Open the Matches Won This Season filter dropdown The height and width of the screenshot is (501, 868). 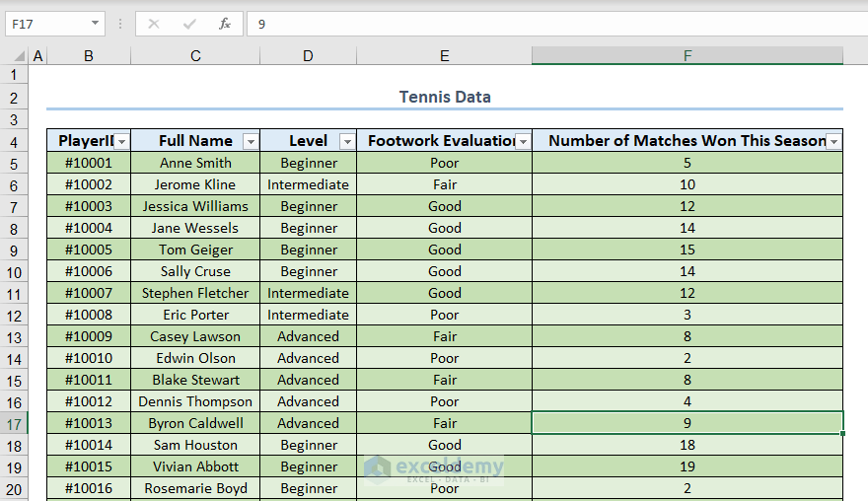pyautogui.click(x=833, y=142)
